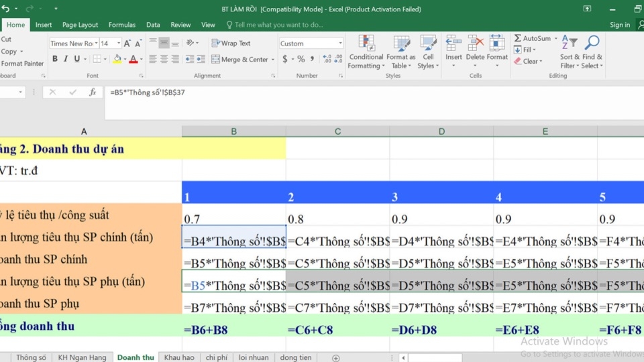
Task: Switch to Khau hao sheet tab
Action: 179,357
